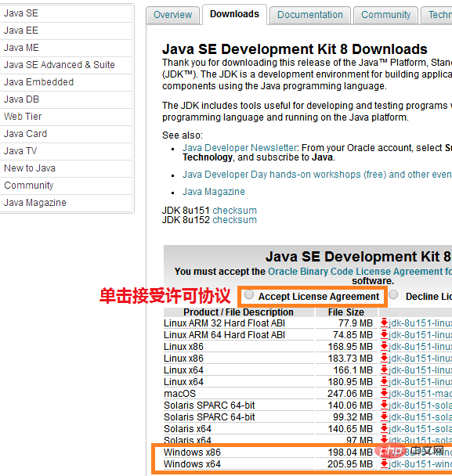
Task: Open Oracle Binary Code License Agreement link
Action: (360, 272)
